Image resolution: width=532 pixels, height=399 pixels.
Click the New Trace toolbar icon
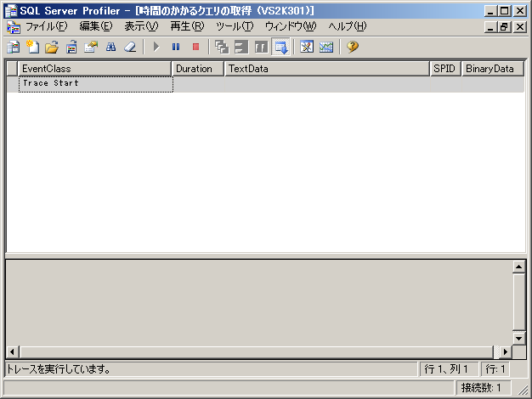14,47
